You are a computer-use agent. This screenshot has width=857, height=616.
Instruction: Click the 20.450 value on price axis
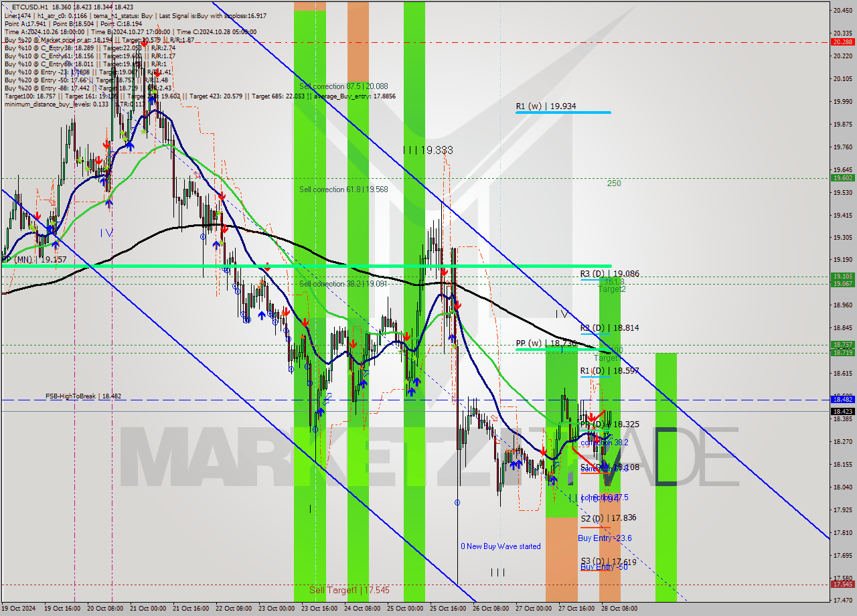click(842, 10)
